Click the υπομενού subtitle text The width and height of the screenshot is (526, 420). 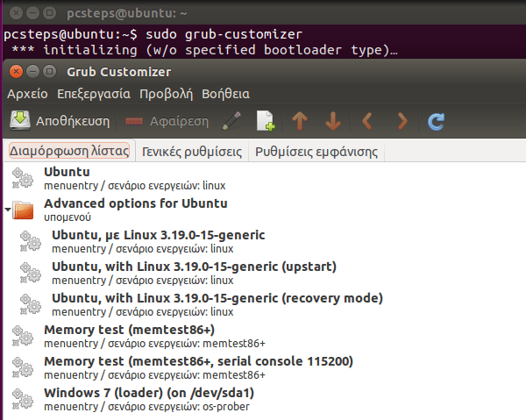click(x=68, y=217)
